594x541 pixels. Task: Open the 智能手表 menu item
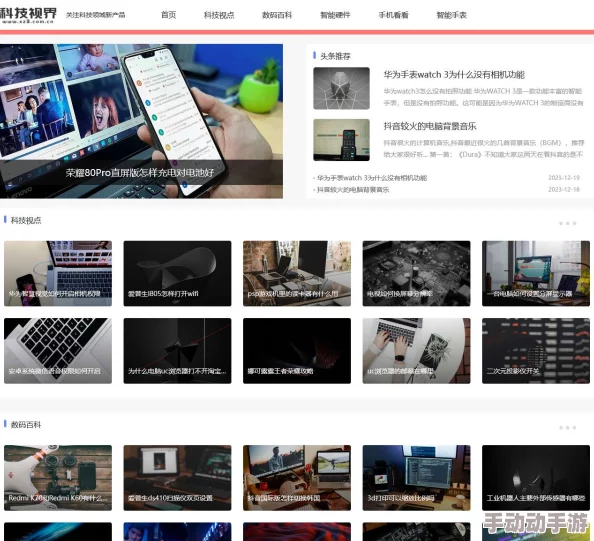point(452,15)
